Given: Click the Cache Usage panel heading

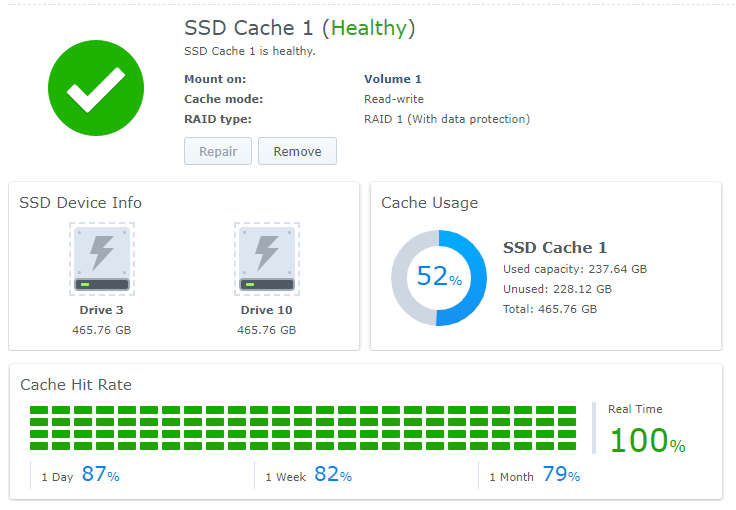Looking at the screenshot, I should [429, 203].
